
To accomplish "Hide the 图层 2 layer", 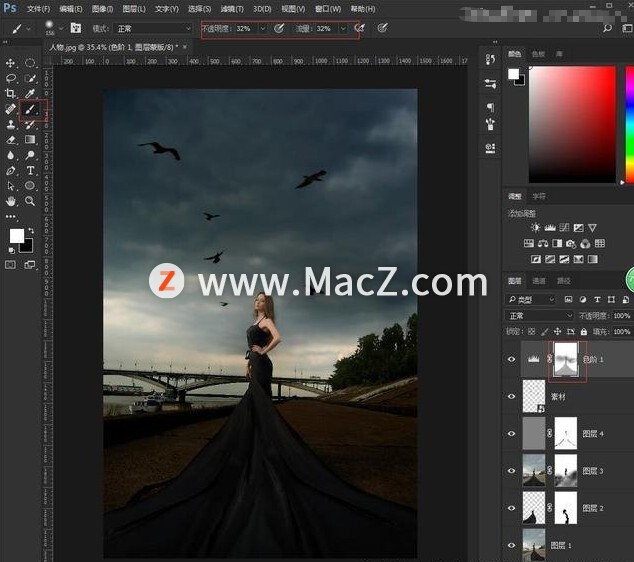I will point(511,508).
